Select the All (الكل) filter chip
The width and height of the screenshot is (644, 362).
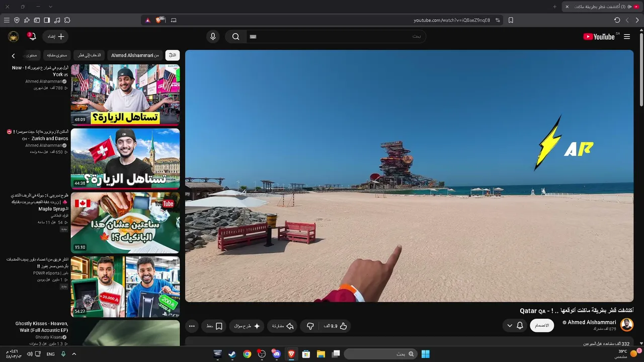tap(173, 55)
